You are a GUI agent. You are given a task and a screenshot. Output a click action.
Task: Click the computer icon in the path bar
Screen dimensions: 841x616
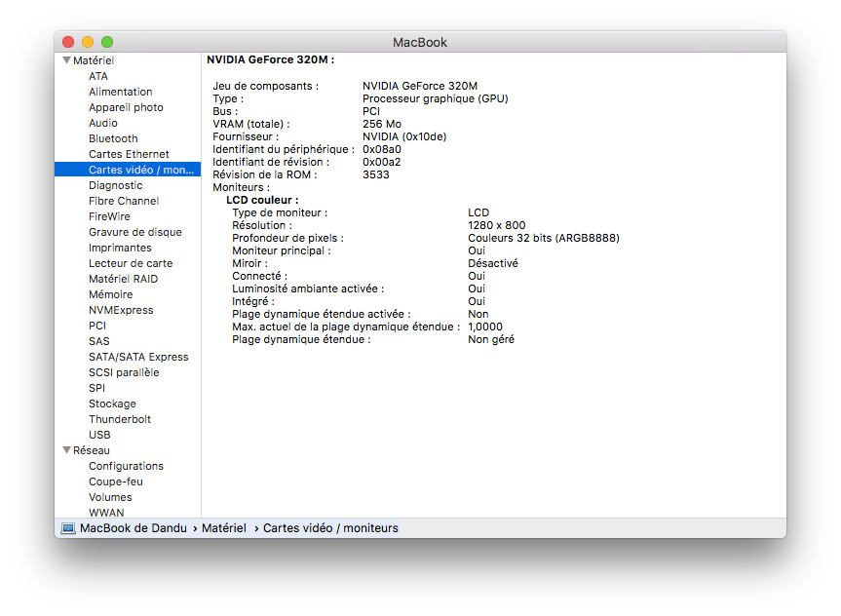(68, 528)
